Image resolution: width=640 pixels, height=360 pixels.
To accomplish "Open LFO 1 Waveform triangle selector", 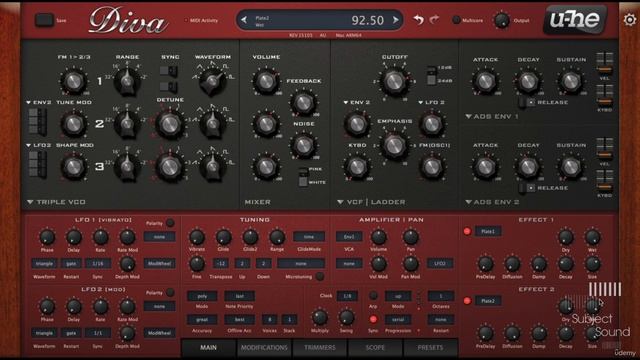I will pos(44,264).
